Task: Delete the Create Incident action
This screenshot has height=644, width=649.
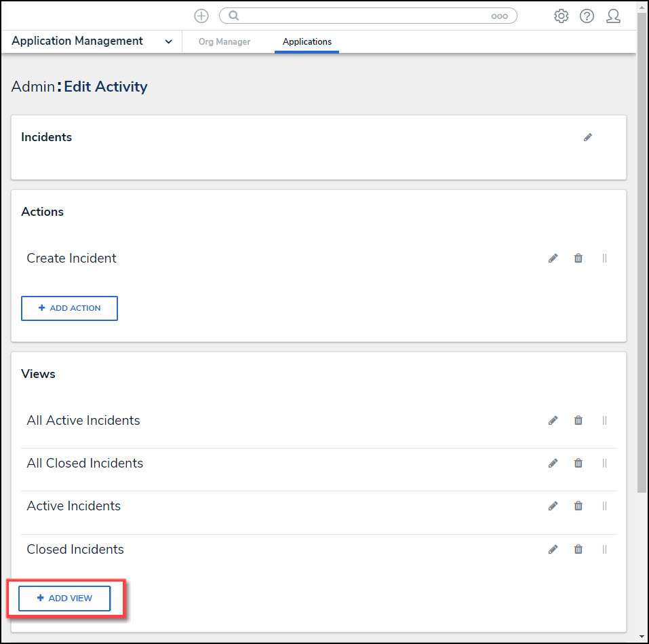Action: [x=578, y=259]
